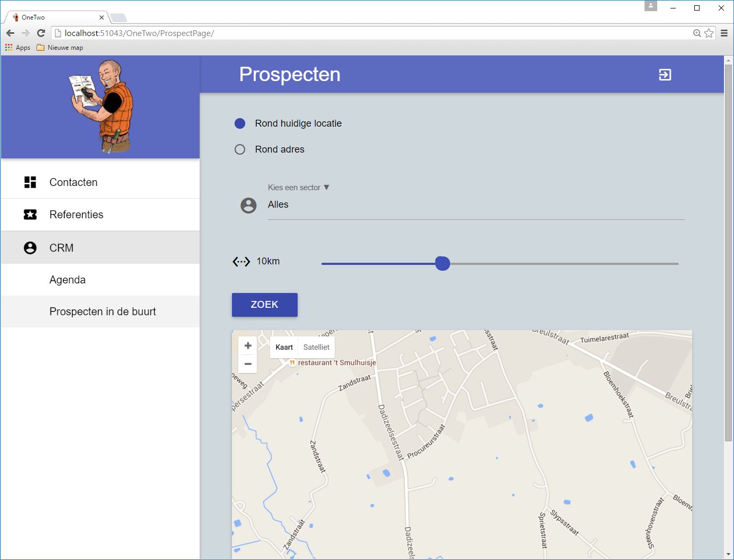The height and width of the screenshot is (560, 734).
Task: Zoom in on the map
Action: pyautogui.click(x=248, y=345)
